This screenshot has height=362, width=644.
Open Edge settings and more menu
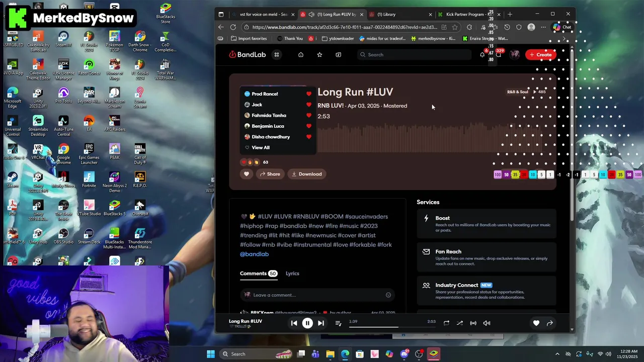(x=543, y=27)
